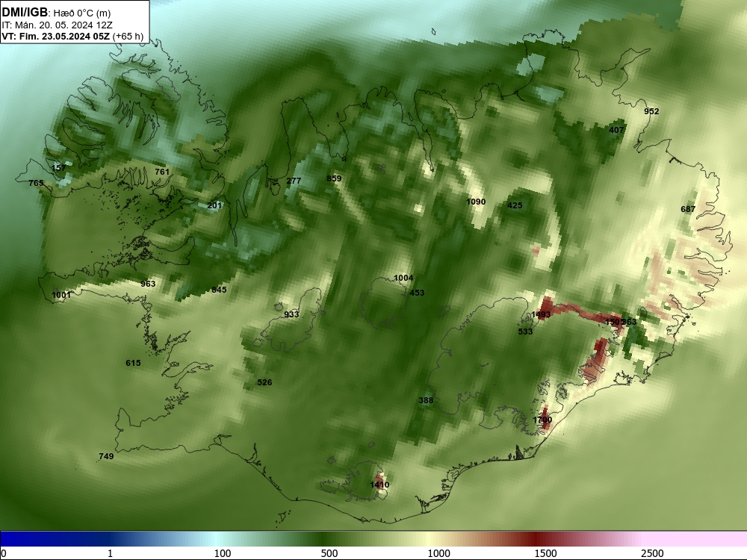Click the 0 tick on the color scale
This screenshot has width=747, height=560.
click(4, 553)
